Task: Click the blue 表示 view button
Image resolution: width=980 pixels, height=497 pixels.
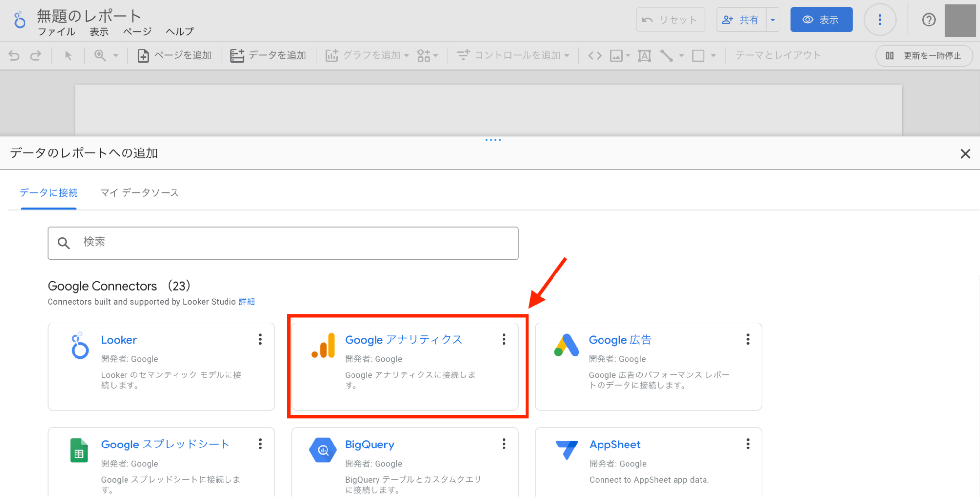Action: tap(821, 20)
